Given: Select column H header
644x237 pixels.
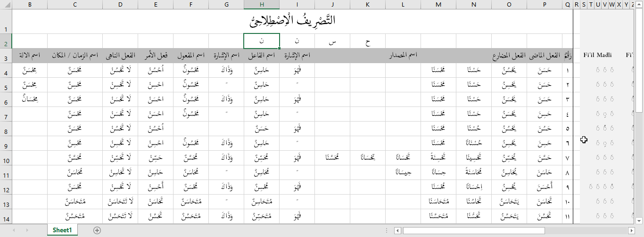Looking at the screenshot, I should pyautogui.click(x=262, y=5).
